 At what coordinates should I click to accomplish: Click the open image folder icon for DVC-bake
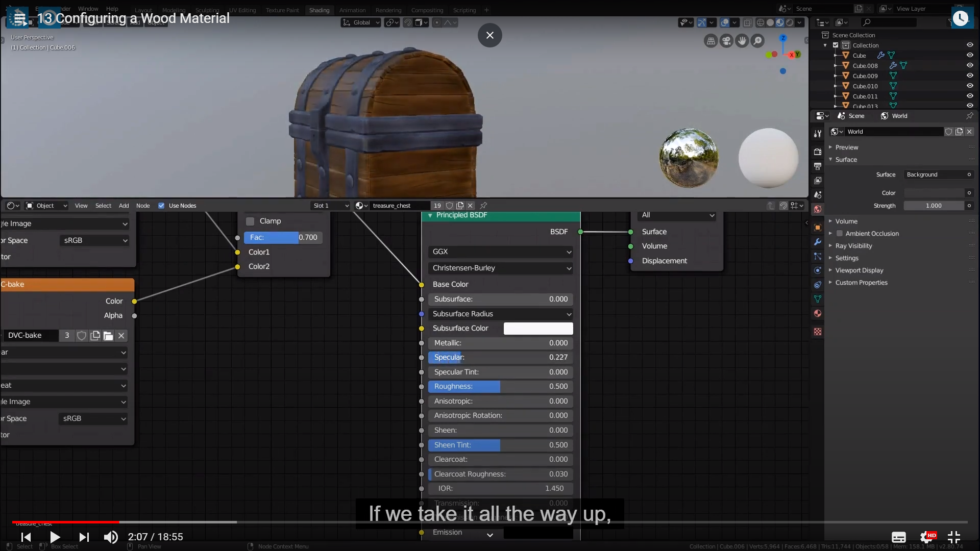pyautogui.click(x=108, y=336)
